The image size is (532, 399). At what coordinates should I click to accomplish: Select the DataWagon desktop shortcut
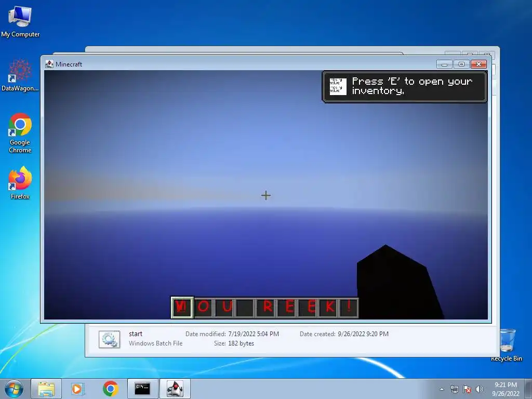pos(20,75)
